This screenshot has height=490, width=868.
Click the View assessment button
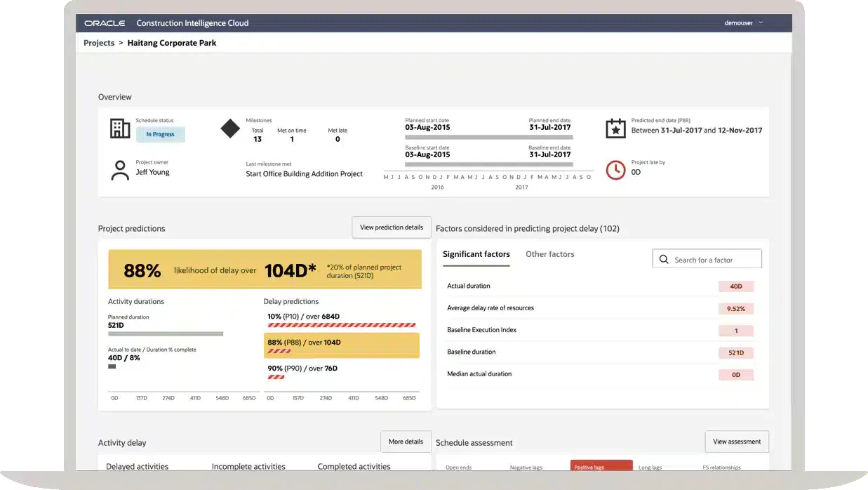pyautogui.click(x=737, y=442)
